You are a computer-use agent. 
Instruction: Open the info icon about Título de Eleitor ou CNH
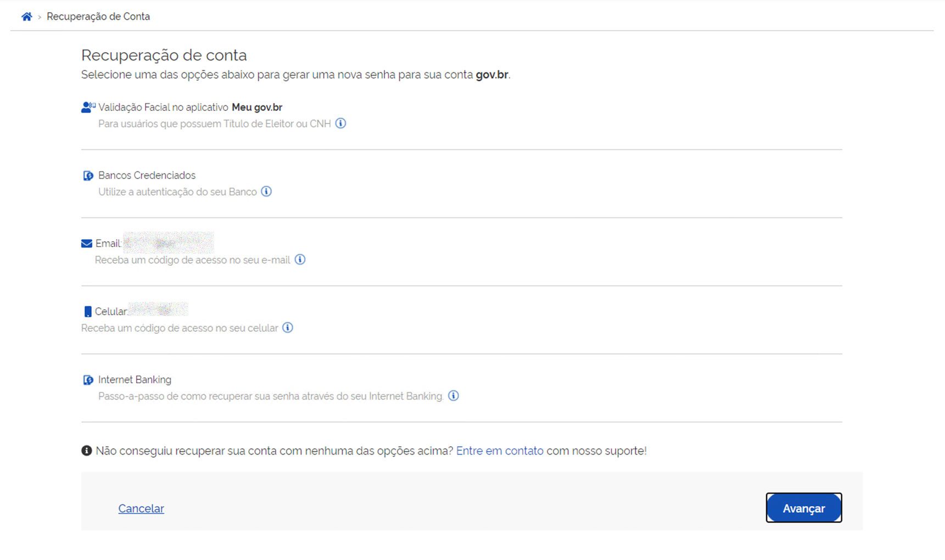pyautogui.click(x=341, y=124)
